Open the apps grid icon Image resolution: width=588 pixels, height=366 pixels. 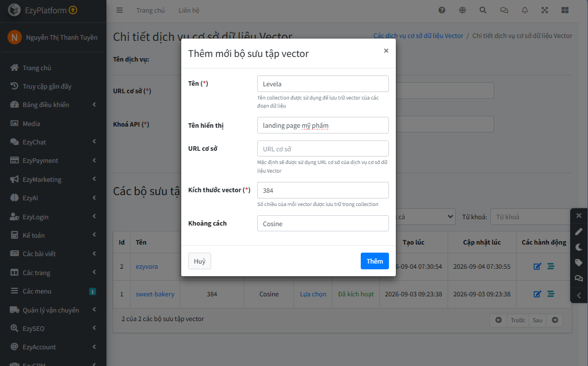(x=565, y=10)
